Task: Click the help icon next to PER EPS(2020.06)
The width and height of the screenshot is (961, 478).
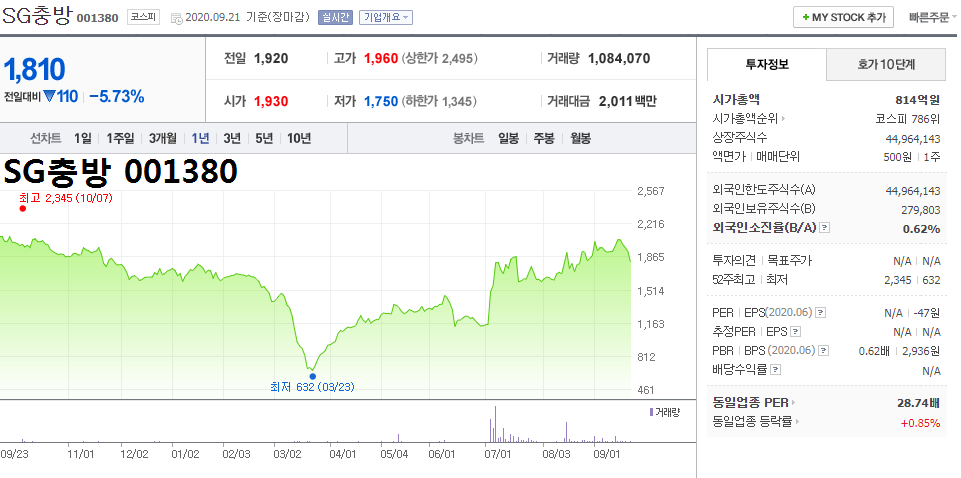Action: click(x=821, y=313)
